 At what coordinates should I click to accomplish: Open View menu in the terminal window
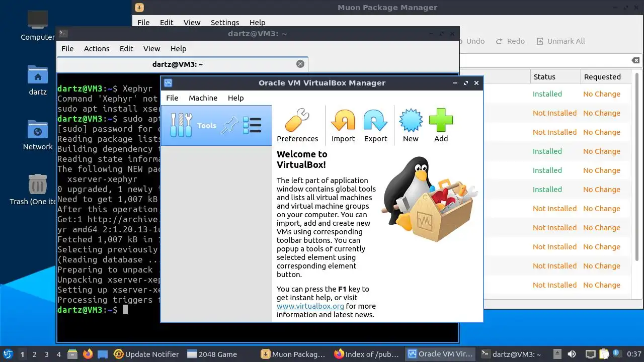pyautogui.click(x=151, y=49)
